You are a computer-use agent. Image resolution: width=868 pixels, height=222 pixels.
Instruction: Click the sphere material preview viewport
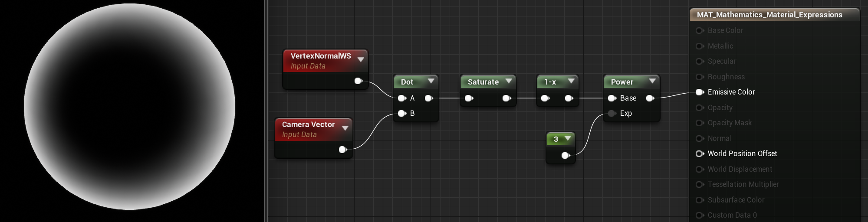pyautogui.click(x=130, y=107)
